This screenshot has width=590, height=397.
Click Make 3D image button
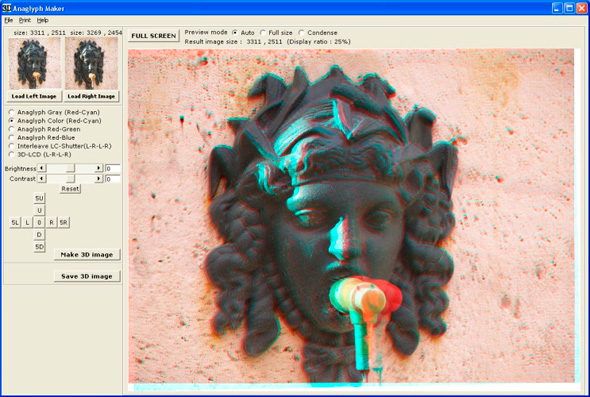pyautogui.click(x=87, y=255)
